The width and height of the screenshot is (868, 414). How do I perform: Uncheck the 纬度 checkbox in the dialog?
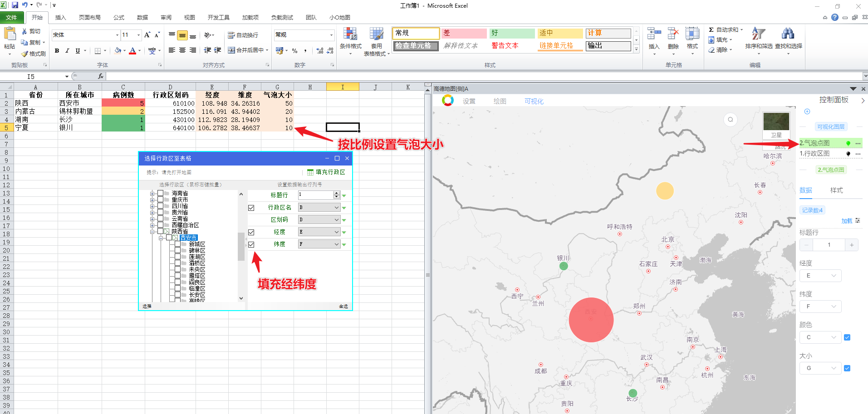(x=251, y=244)
